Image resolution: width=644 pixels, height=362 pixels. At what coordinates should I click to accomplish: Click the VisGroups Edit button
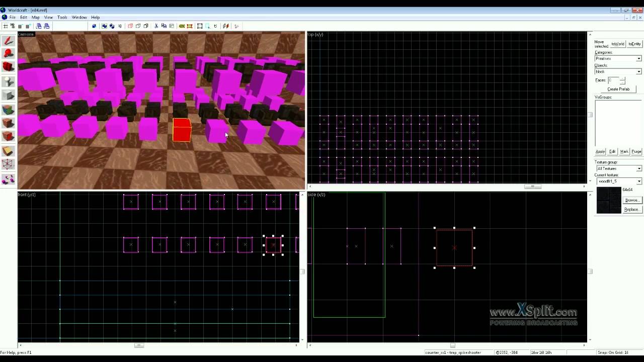[x=612, y=151]
